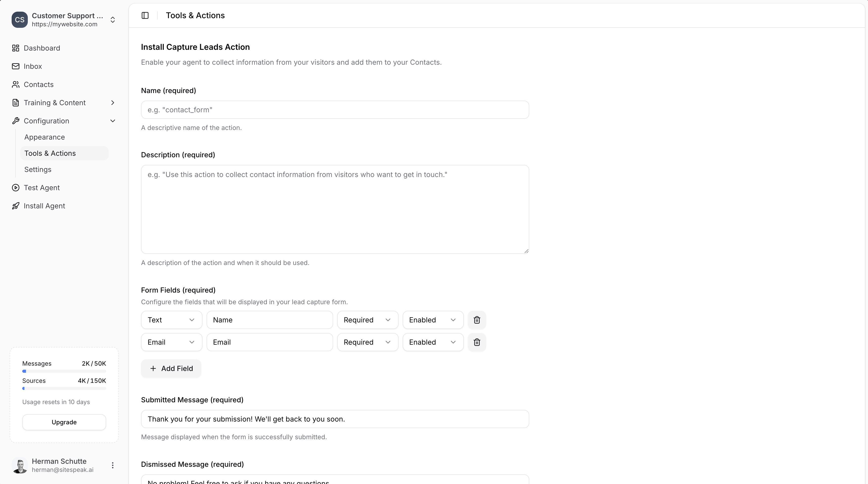Click the Upgrade button
Viewport: 868px width, 484px height.
coord(64,422)
